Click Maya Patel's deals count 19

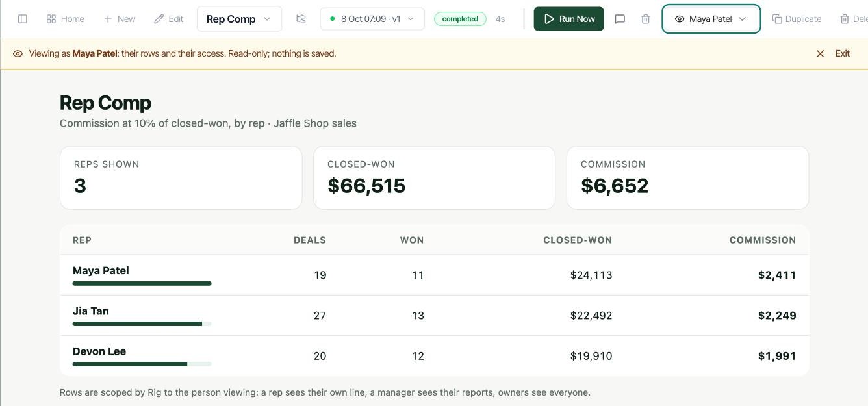320,275
